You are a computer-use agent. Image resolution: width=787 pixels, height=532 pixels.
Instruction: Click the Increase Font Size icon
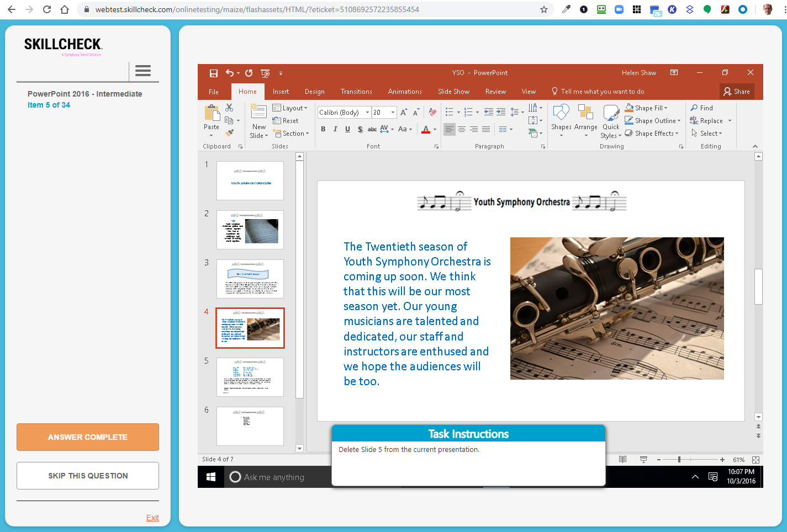(404, 112)
